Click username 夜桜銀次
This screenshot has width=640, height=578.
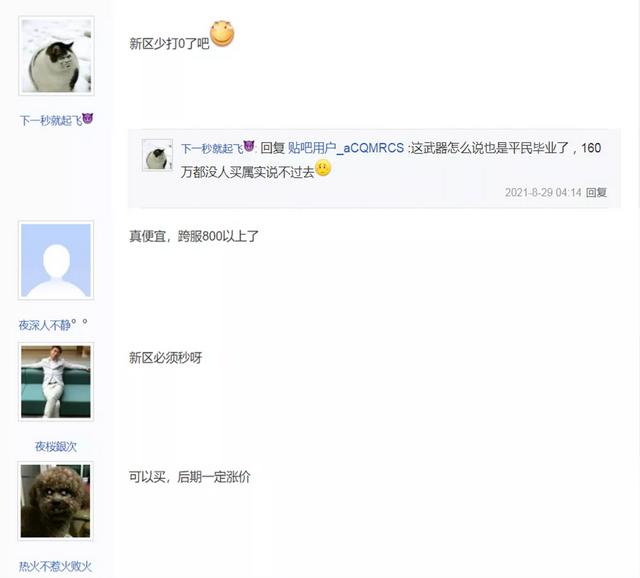tap(56, 446)
